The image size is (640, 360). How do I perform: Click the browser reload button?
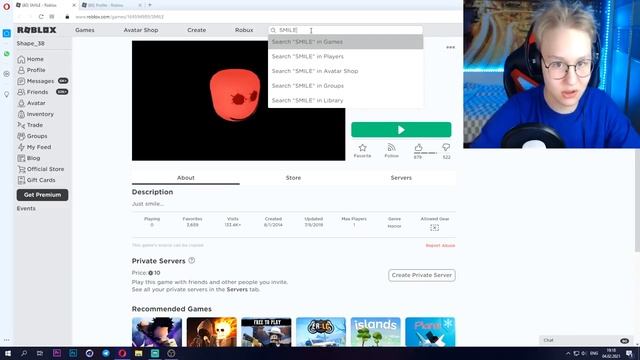pyautogui.click(x=41, y=17)
